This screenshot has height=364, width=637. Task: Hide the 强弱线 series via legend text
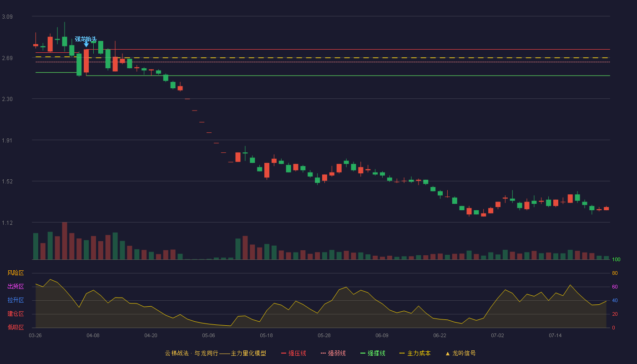(337, 353)
